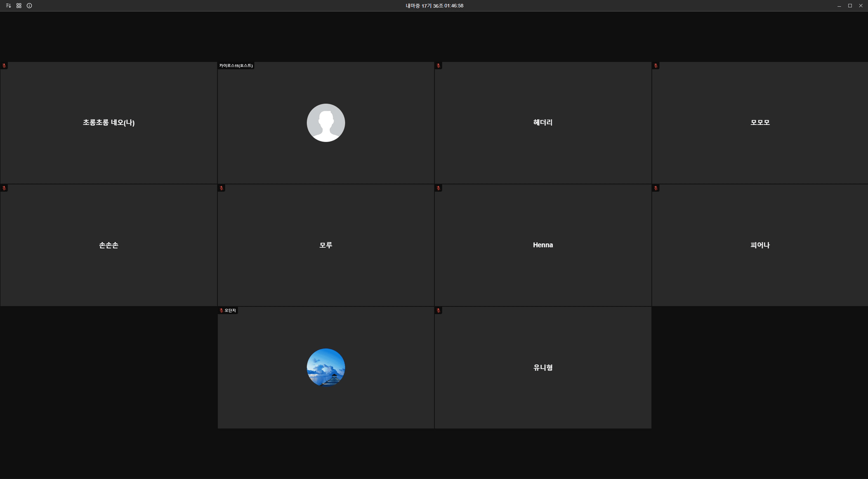Click muted mic icon on 손손손 tile

pos(4,188)
